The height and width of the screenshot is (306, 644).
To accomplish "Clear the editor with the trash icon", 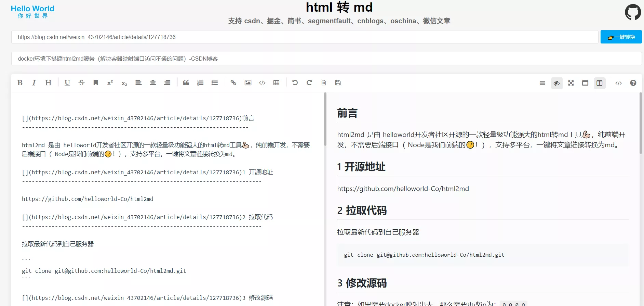I will [324, 83].
